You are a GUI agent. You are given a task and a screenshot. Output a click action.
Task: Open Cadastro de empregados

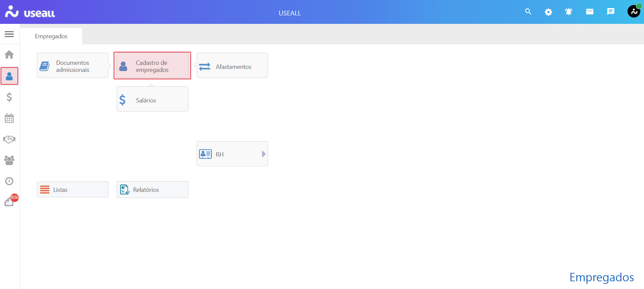(152, 66)
